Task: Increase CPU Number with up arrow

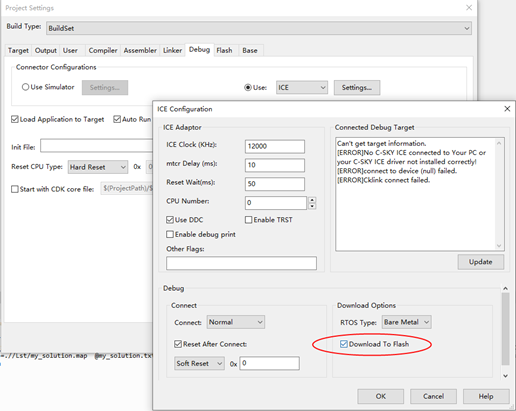Action: pos(312,200)
